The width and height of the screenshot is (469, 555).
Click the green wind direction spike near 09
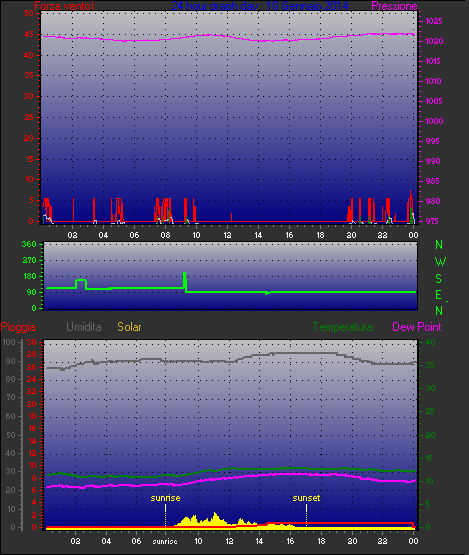click(x=185, y=280)
